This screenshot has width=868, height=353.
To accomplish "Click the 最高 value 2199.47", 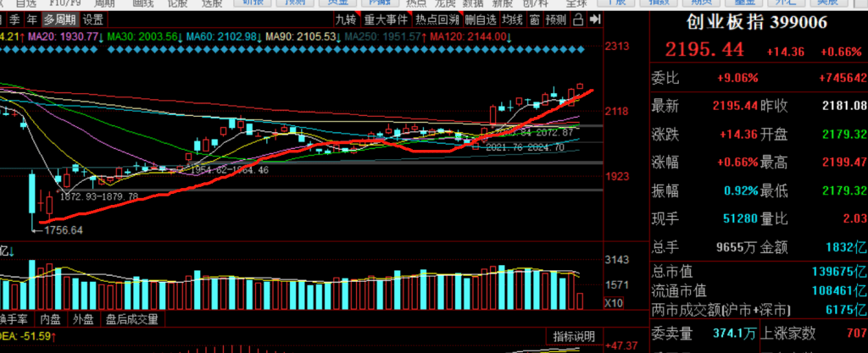I will coord(845,163).
